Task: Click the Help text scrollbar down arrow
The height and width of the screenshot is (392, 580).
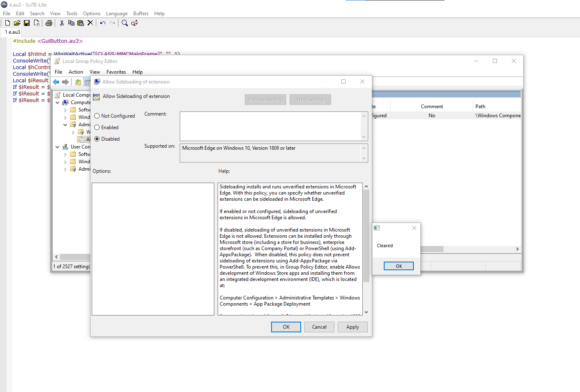Action: click(x=366, y=312)
